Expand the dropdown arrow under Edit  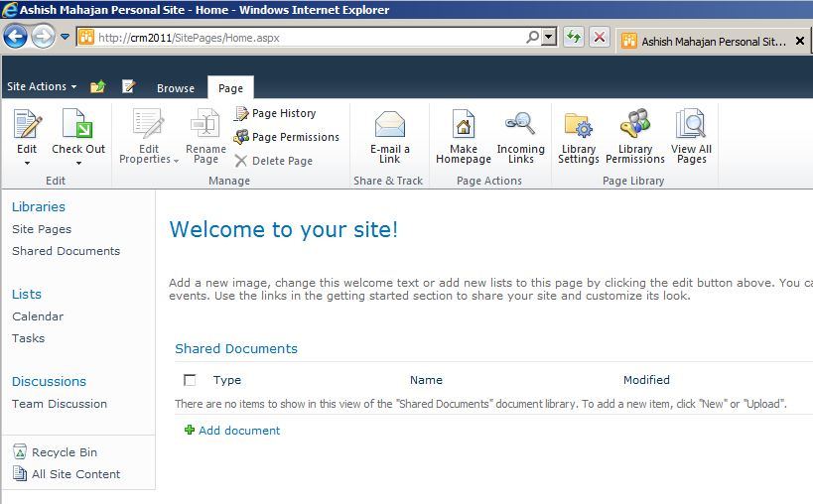click(27, 163)
